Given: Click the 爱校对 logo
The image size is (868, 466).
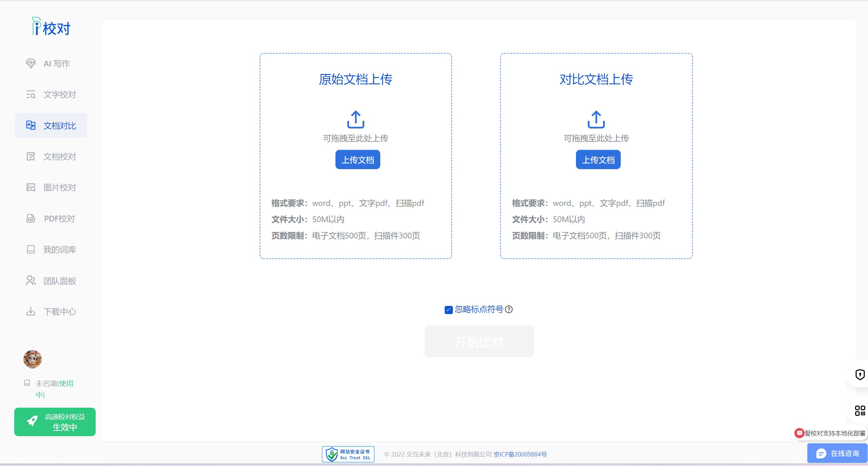Looking at the screenshot, I should point(51,27).
